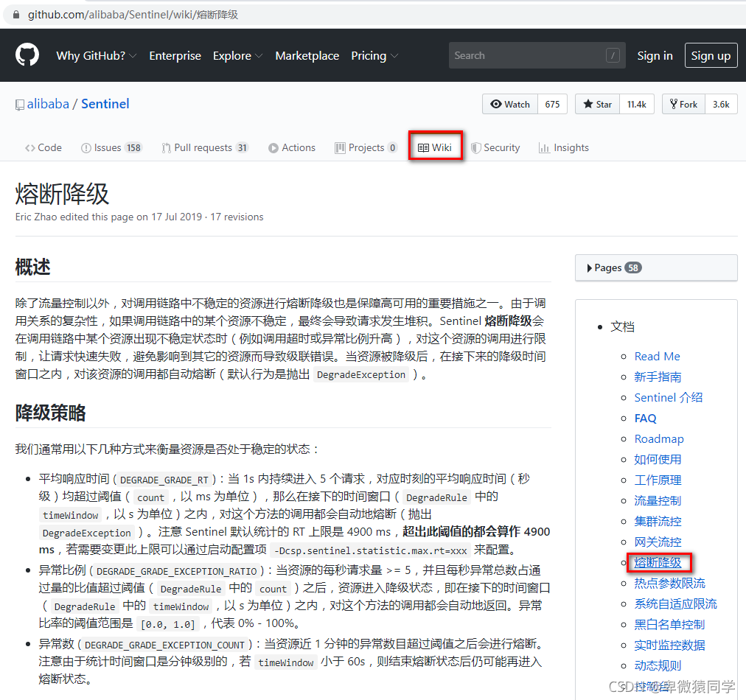Switch to the Code tab

click(x=43, y=148)
